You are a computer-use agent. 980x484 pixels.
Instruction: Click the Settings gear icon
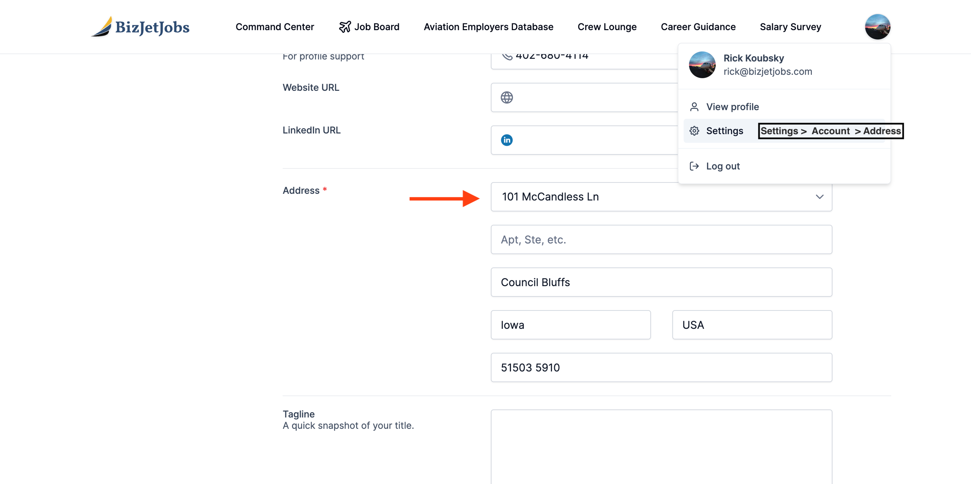coord(694,131)
